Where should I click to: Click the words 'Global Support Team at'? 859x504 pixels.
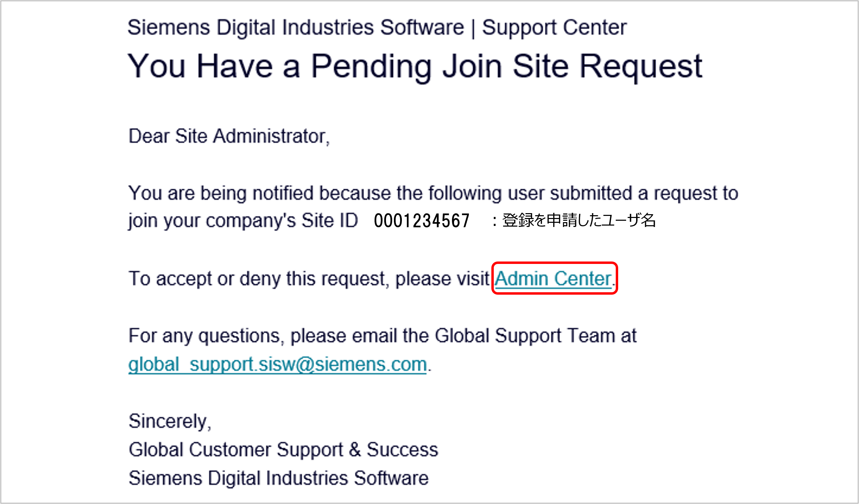click(x=536, y=336)
